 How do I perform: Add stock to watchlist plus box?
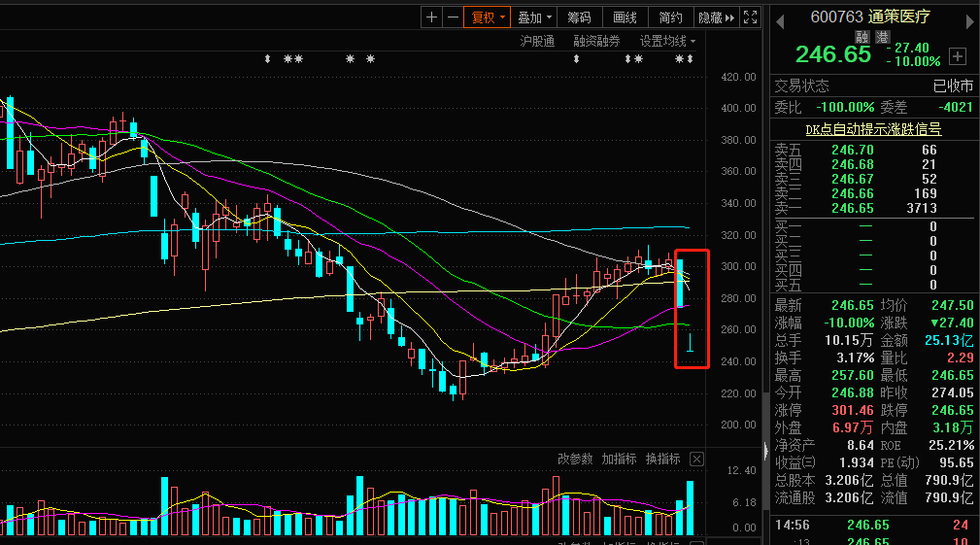tap(958, 56)
